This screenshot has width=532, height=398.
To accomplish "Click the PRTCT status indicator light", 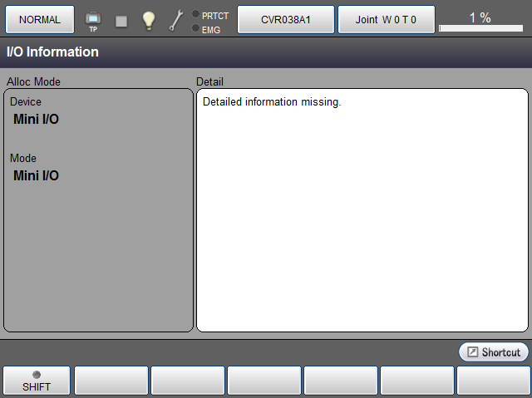I will pos(195,14).
